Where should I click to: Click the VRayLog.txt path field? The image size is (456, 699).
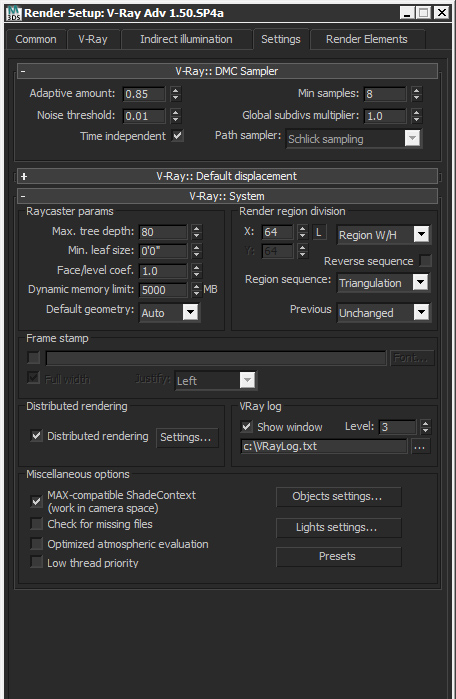pyautogui.click(x=324, y=446)
